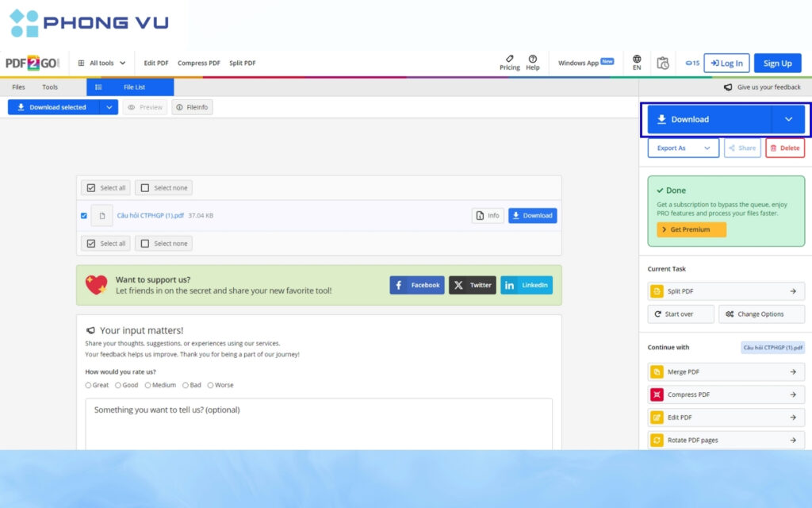812x508 pixels.
Task: Share on LinkedIn
Action: (526, 285)
